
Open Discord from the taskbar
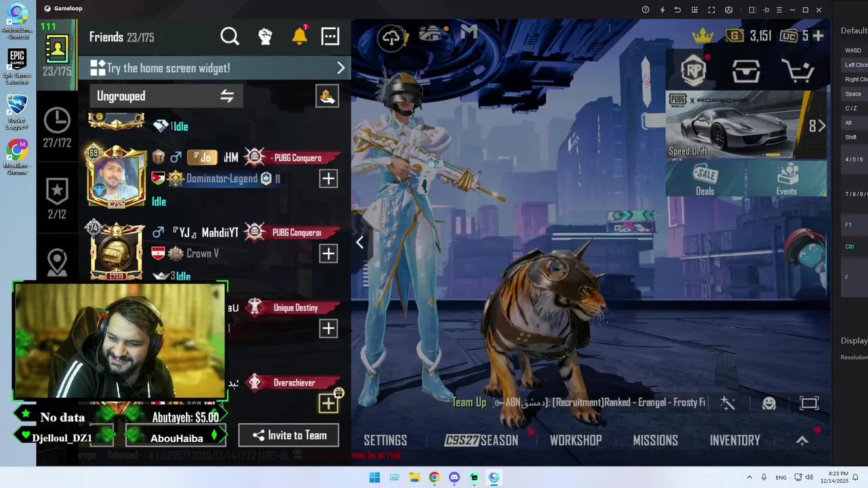(x=454, y=477)
